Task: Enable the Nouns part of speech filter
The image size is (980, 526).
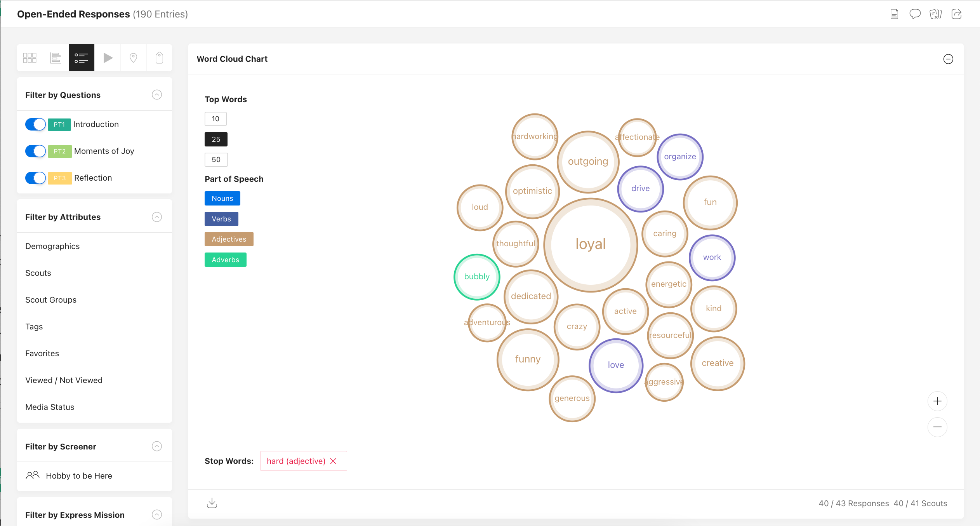Action: tap(222, 198)
